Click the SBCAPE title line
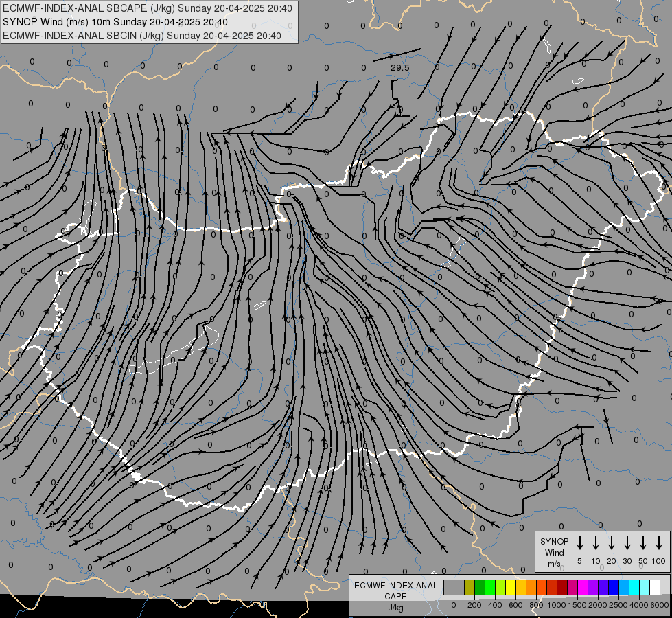Viewport: 672px width, 618px height. click(x=148, y=8)
